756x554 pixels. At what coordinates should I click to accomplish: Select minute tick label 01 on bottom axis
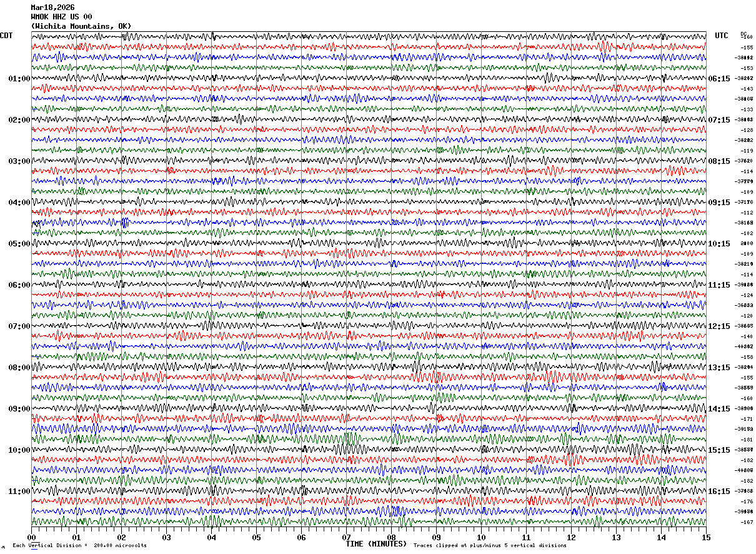click(x=76, y=537)
